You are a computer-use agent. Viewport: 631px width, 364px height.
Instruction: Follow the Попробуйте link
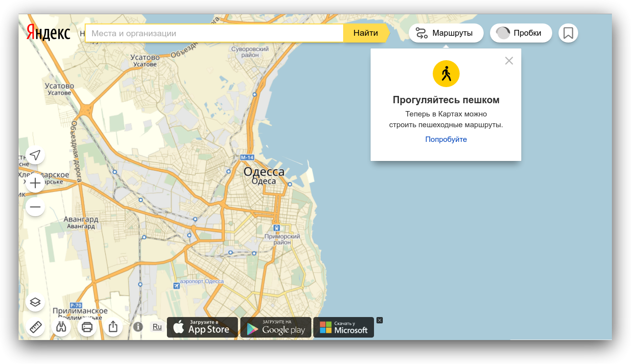[x=446, y=139]
